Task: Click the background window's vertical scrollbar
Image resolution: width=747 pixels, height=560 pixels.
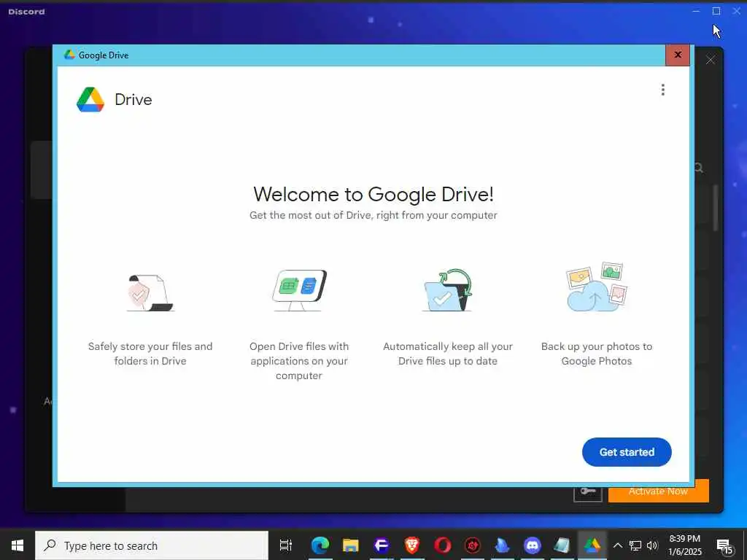Action: (x=715, y=208)
